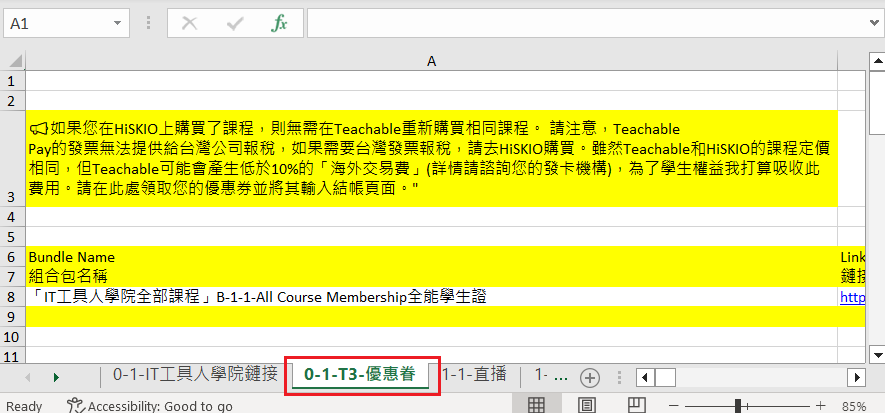Image resolution: width=885 pixels, height=413 pixels.
Task: Select column A header
Action: (x=432, y=61)
